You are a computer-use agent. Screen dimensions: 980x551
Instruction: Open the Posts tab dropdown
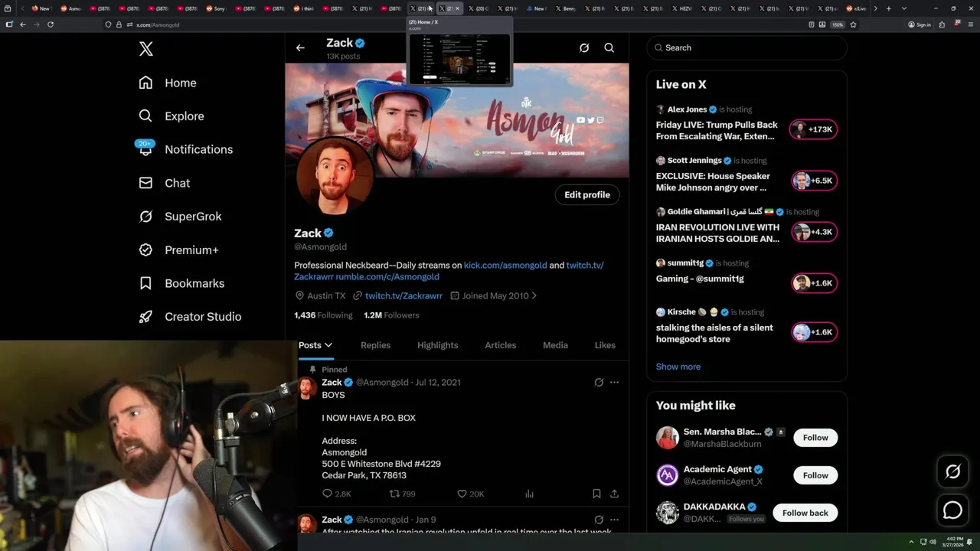[315, 345]
